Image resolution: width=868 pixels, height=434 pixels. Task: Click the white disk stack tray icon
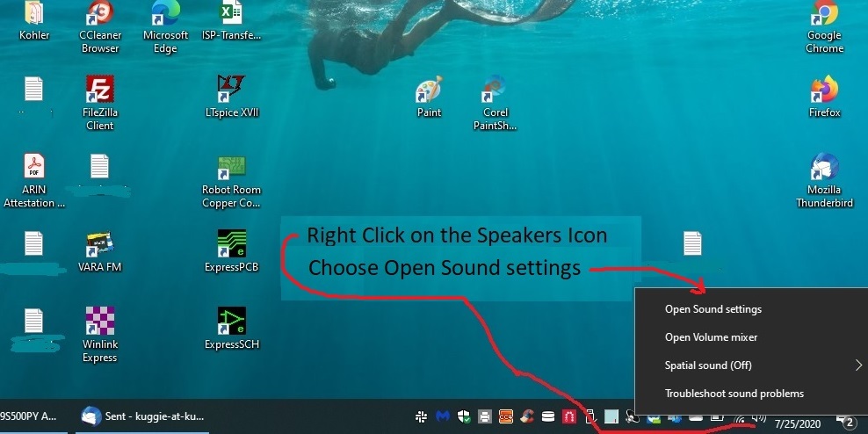(x=547, y=416)
